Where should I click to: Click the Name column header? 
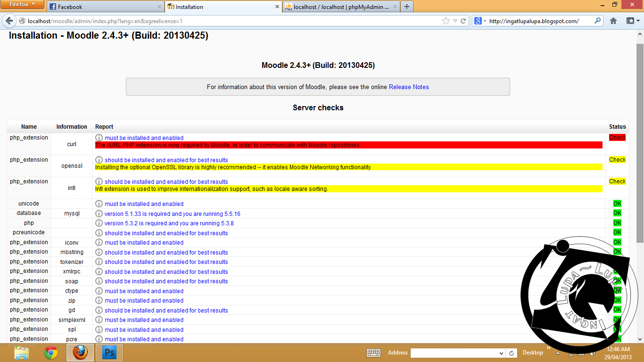pos(29,127)
